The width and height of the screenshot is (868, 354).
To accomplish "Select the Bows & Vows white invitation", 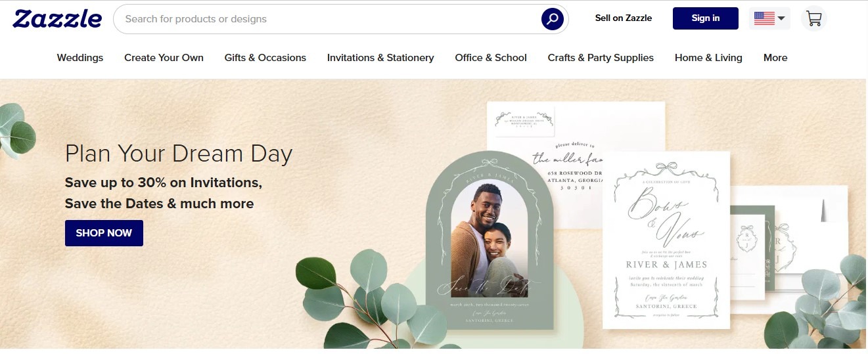I will click(x=666, y=240).
